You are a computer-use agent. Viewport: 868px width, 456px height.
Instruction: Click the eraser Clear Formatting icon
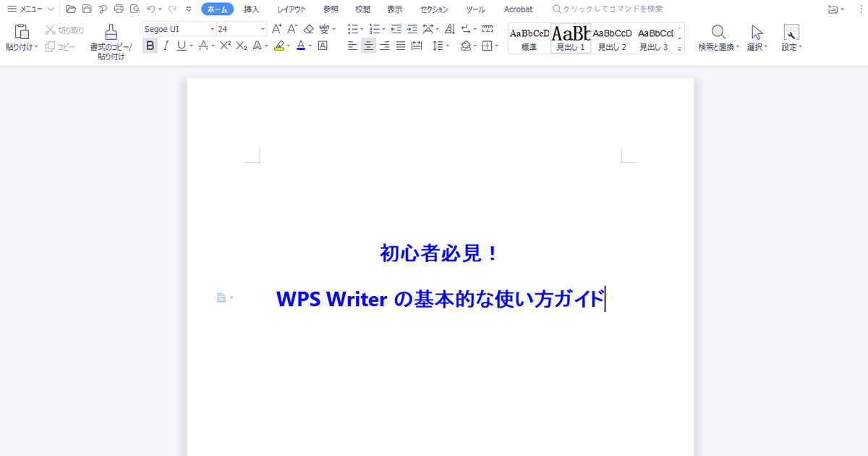pyautogui.click(x=309, y=29)
